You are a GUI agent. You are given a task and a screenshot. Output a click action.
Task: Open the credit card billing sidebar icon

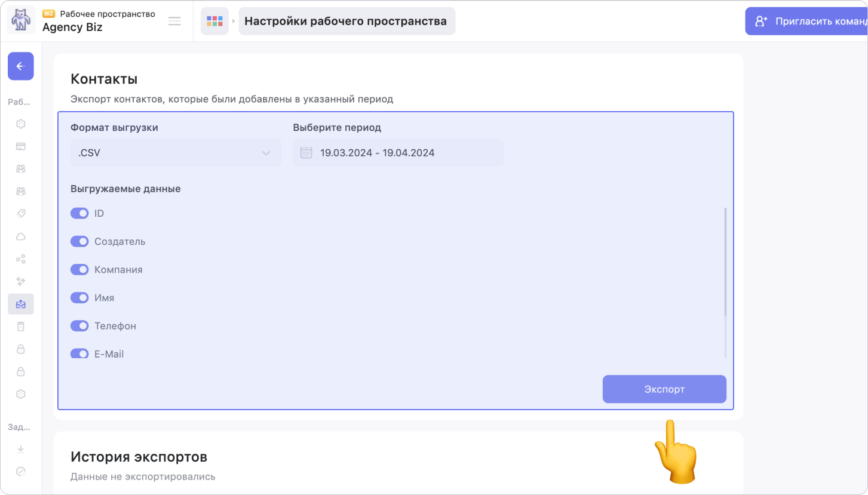point(20,146)
